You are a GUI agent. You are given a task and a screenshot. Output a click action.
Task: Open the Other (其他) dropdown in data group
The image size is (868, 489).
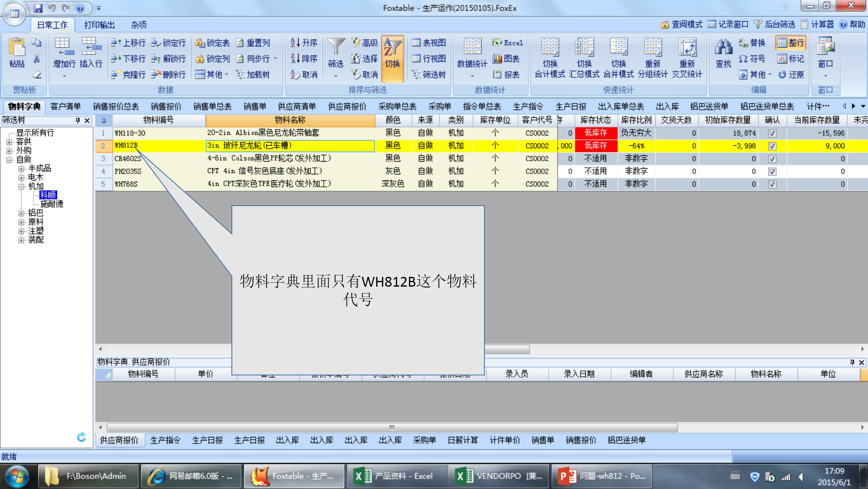tap(212, 75)
